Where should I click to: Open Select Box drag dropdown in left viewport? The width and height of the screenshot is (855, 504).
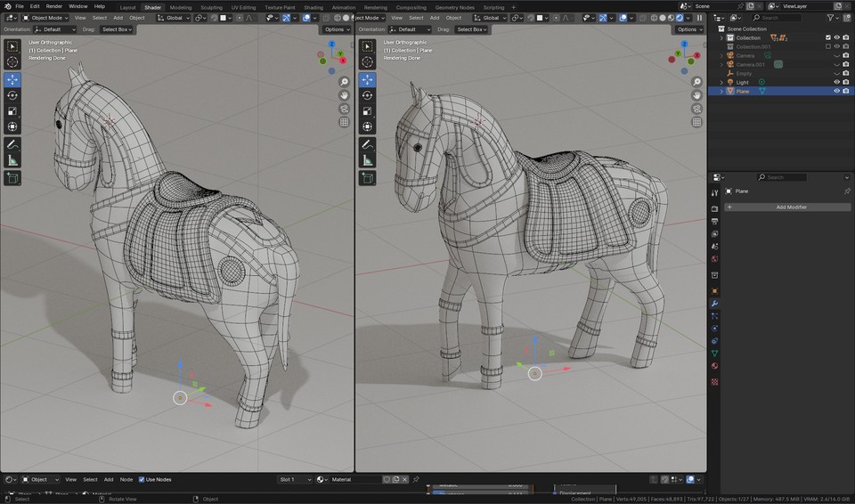coord(117,29)
